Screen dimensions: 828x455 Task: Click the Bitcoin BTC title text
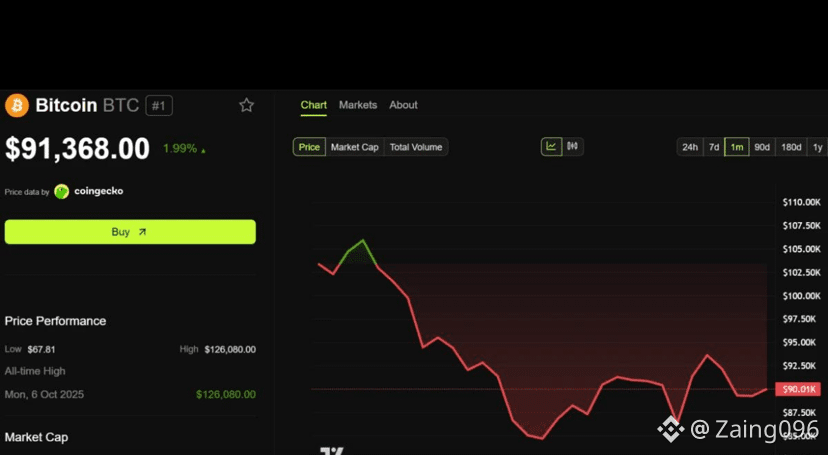[87, 106]
